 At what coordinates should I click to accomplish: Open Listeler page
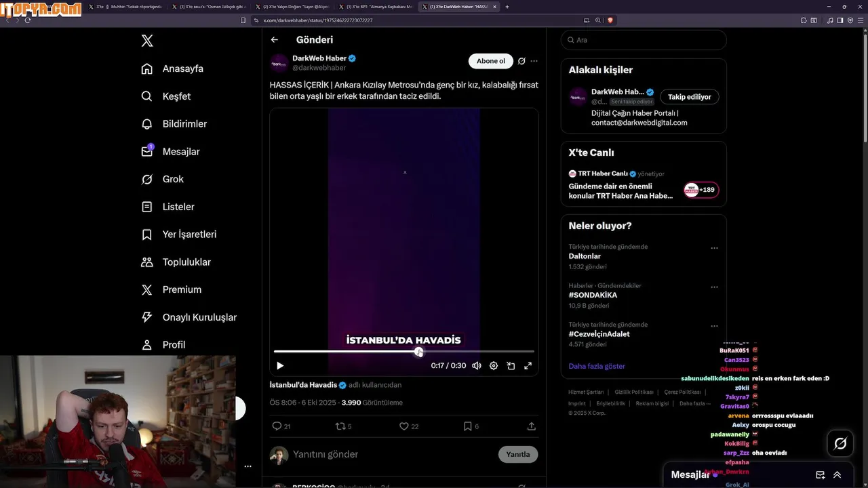coord(167,207)
